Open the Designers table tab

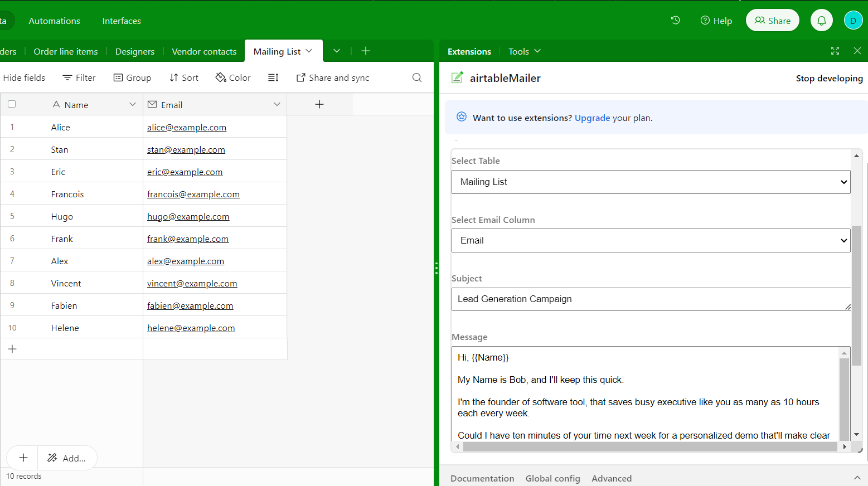(x=135, y=51)
